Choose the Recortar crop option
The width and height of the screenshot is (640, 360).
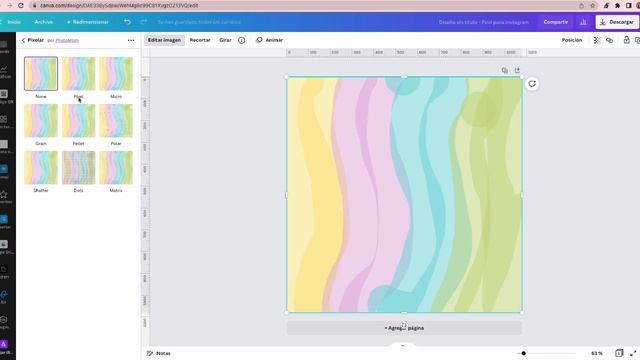[x=200, y=40]
